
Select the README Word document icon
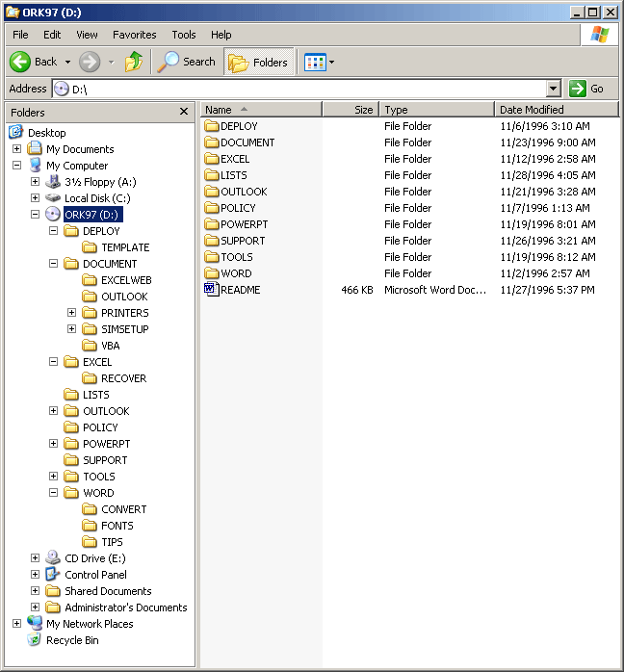(212, 289)
